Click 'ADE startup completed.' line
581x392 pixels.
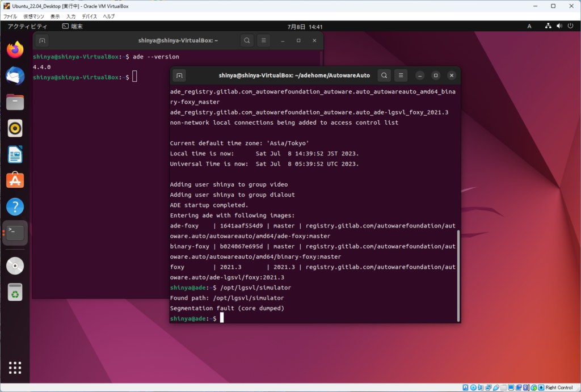(209, 205)
